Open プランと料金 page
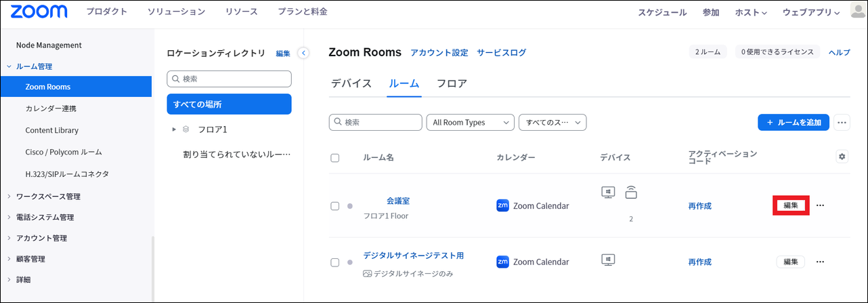Screen dimensions: 868x303 (303, 12)
